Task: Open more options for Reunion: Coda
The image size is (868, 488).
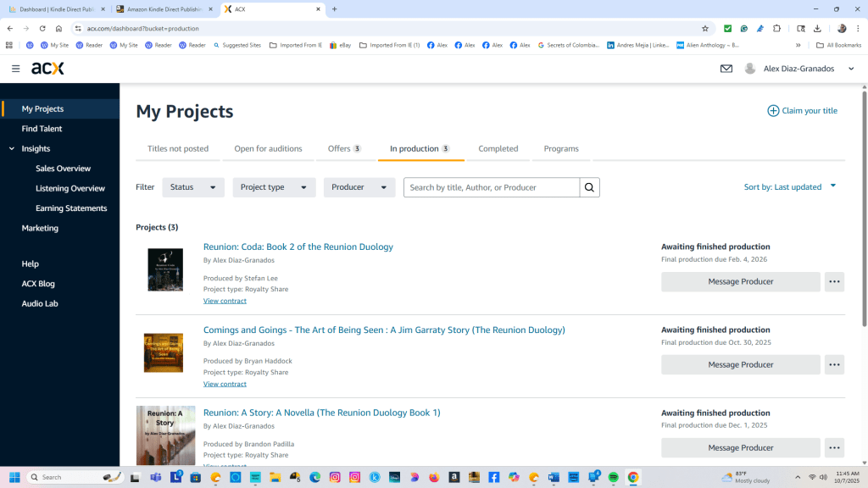Action: pos(834,282)
